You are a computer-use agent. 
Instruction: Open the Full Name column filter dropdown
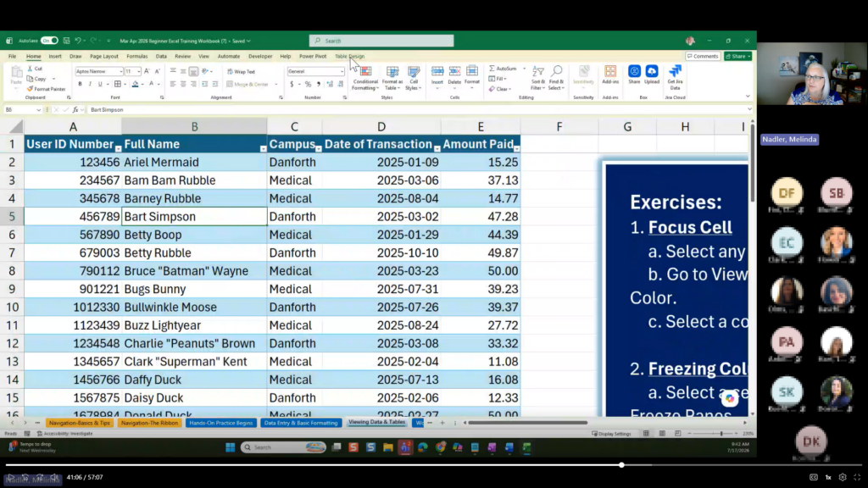click(x=263, y=148)
